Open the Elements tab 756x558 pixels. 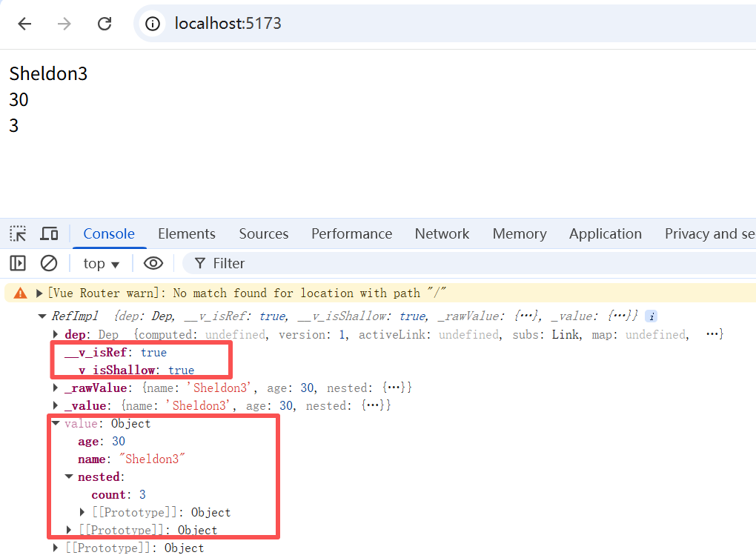click(x=187, y=233)
